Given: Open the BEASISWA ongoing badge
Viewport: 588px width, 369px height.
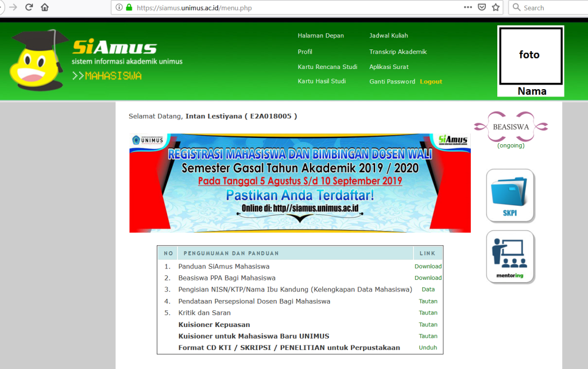Looking at the screenshot, I should pyautogui.click(x=510, y=130).
